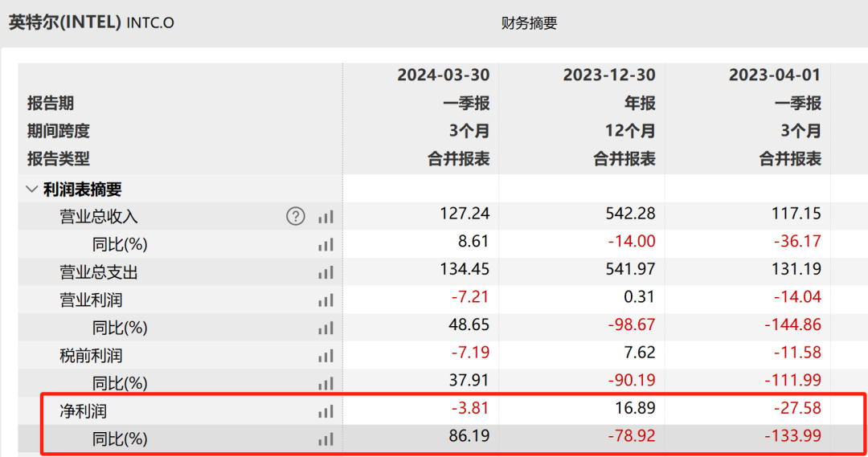Collapse the 利润表摘要 section
Screen dimensions: 868x457
(x=32, y=190)
